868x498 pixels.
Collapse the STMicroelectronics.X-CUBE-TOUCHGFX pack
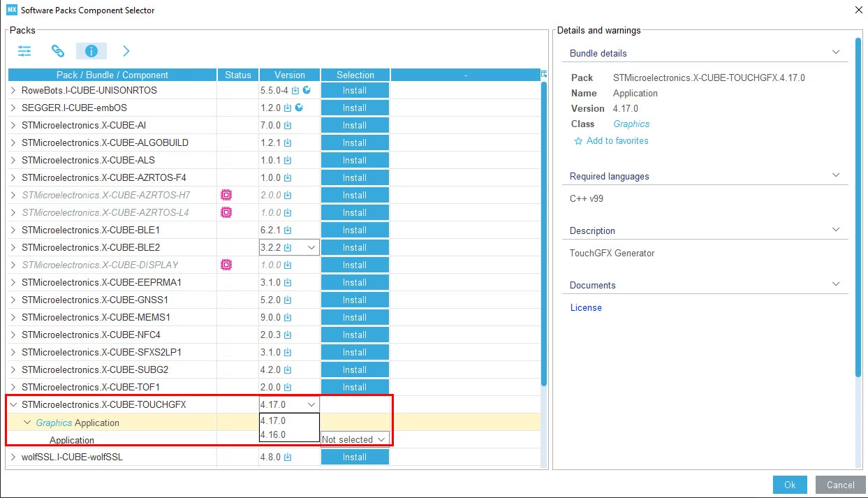[13, 404]
